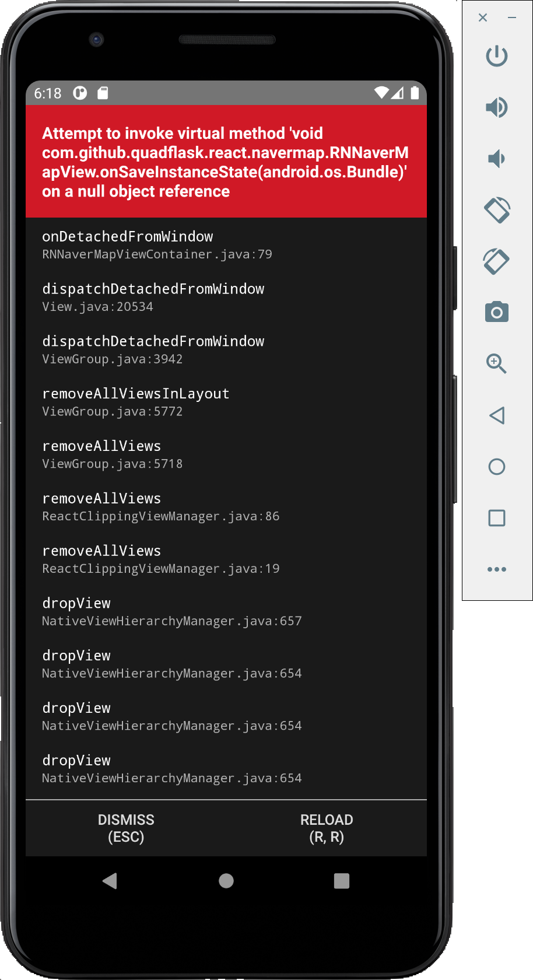
Task: Open extended controls via the ellipsis icon
Action: click(496, 569)
